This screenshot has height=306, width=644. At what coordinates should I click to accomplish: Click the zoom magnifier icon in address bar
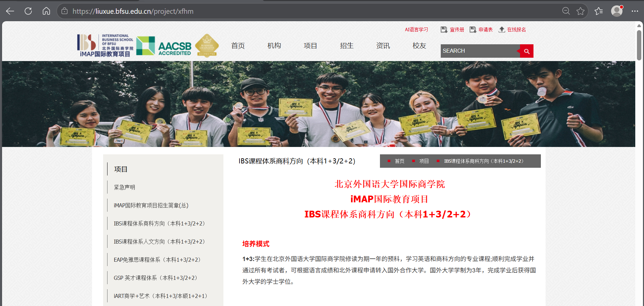click(566, 11)
